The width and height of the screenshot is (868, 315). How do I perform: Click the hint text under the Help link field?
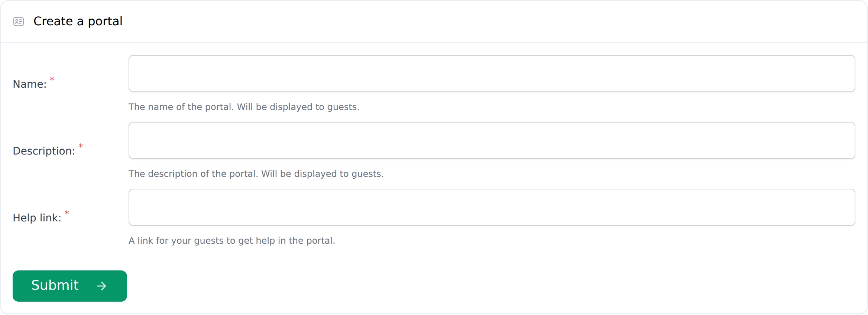coord(232,241)
